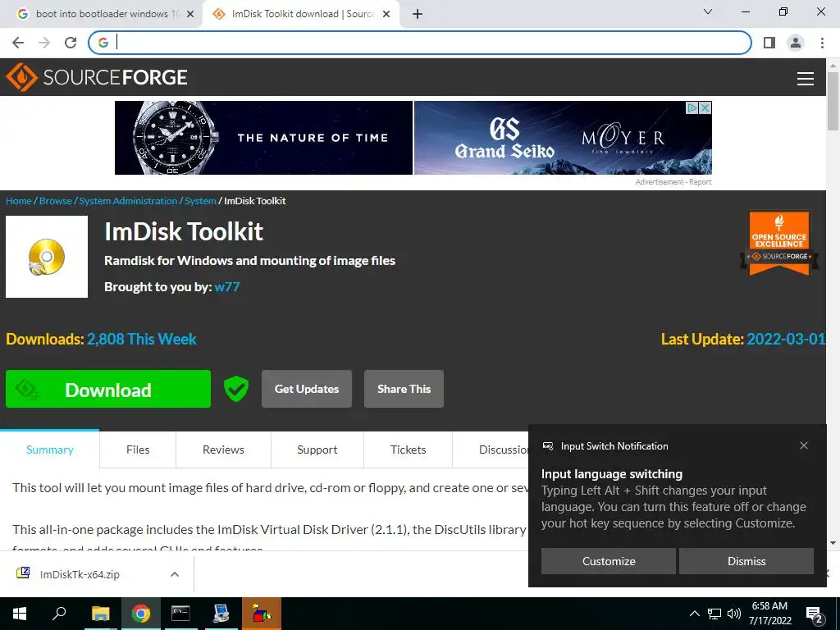Viewport: 840px width, 630px height.
Task: Click the watch advertisement banner
Action: click(x=263, y=138)
